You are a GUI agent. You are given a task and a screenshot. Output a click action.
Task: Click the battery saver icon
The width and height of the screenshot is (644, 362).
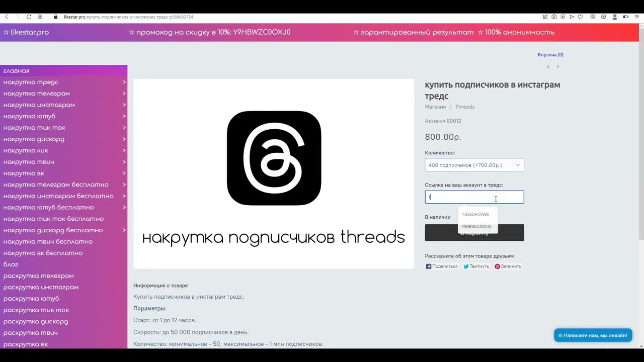pyautogui.click(x=626, y=17)
